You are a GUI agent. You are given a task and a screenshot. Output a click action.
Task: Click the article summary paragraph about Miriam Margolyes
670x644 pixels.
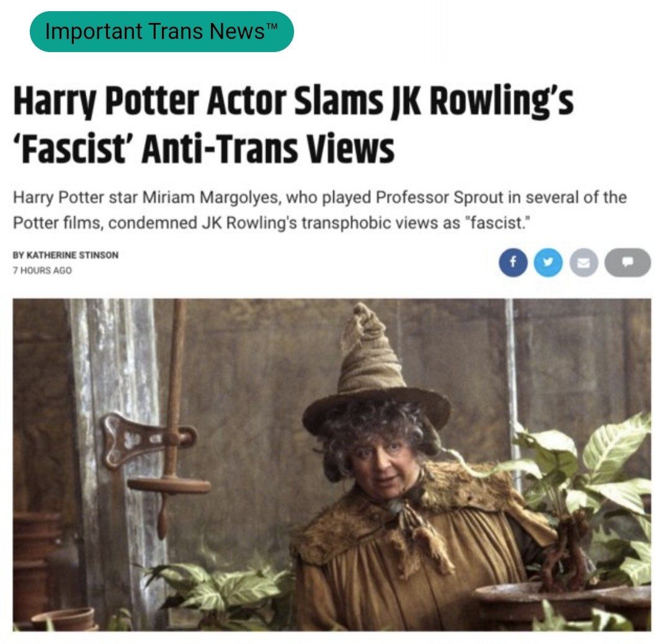320,210
